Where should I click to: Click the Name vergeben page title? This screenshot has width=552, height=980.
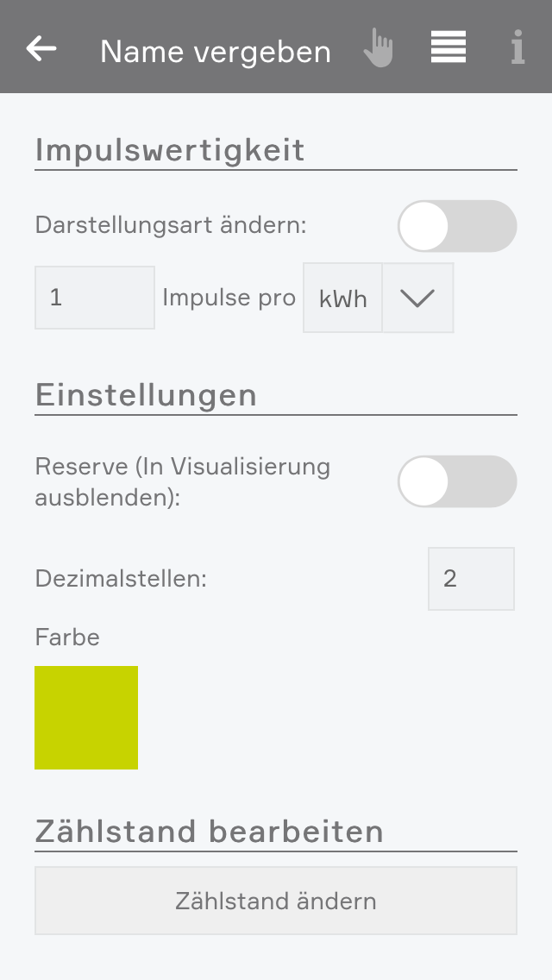point(216,52)
